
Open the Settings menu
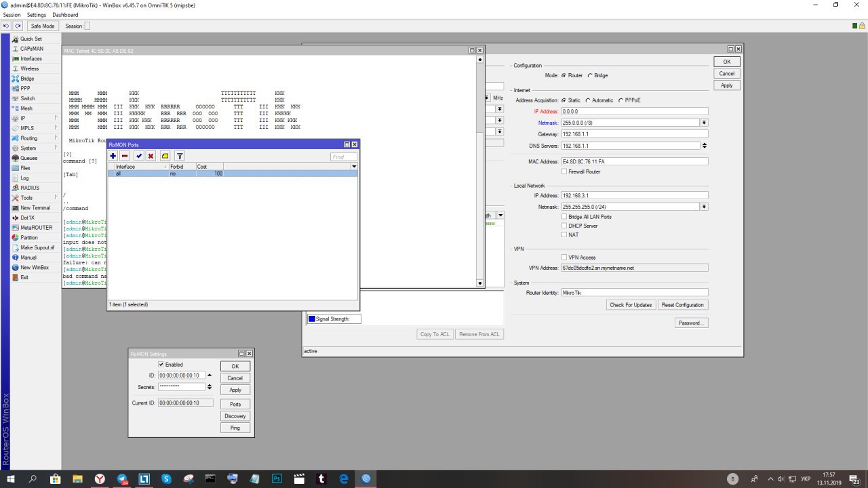coord(37,14)
